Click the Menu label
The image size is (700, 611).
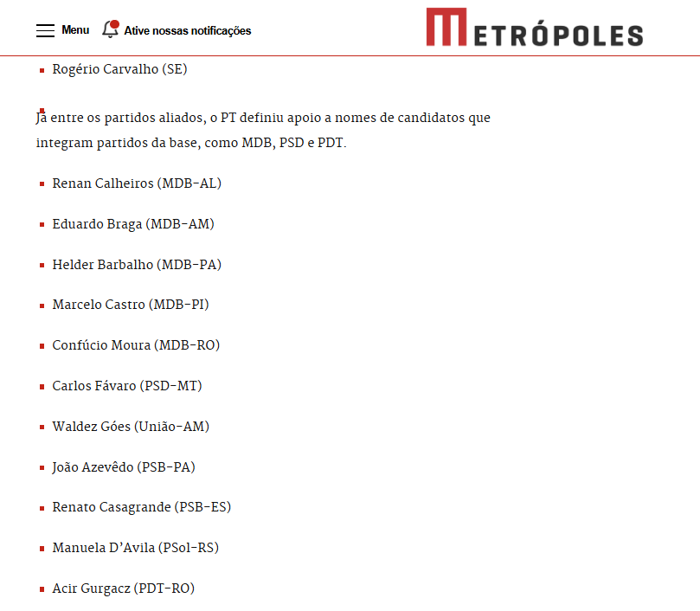[75, 30]
